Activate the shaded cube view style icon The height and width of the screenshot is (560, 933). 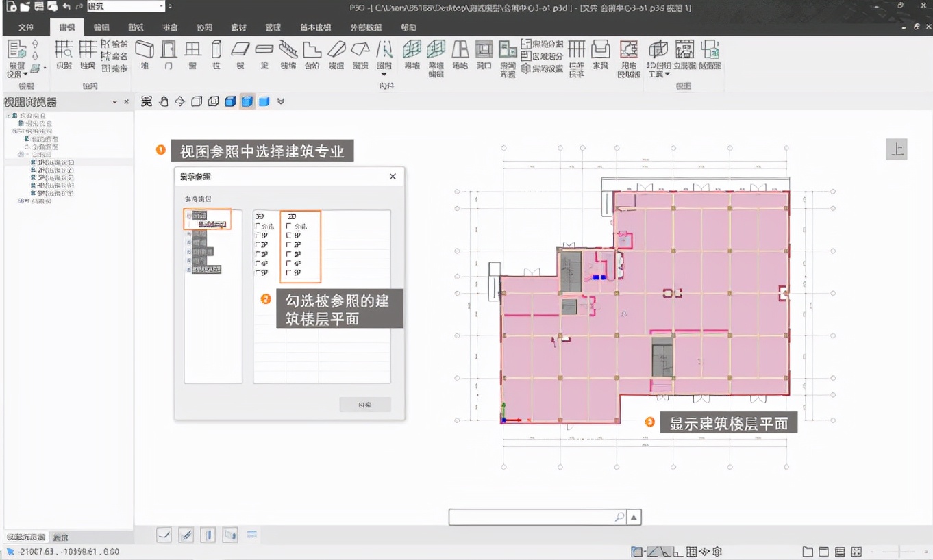[x=247, y=101]
